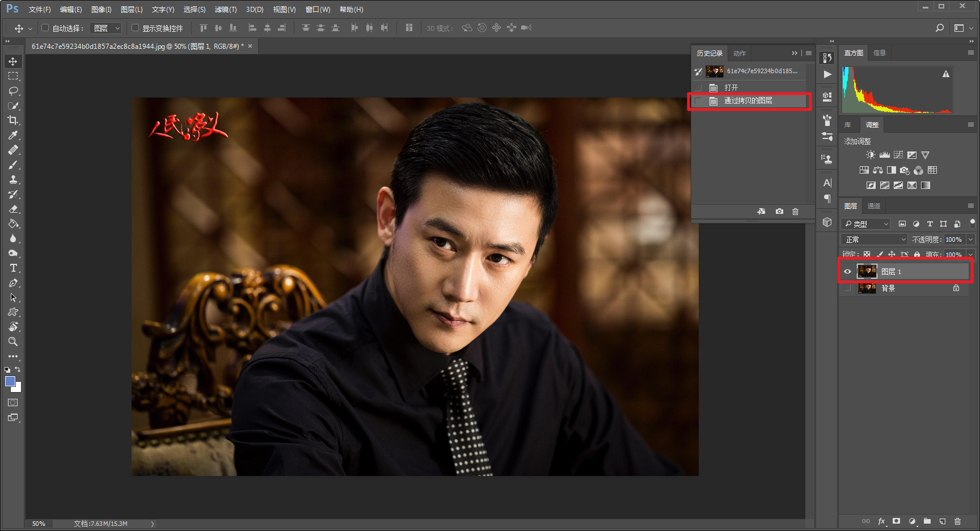Open opacity percentage dropdown arrow
Image resolution: width=980 pixels, height=531 pixels.
tap(970, 239)
